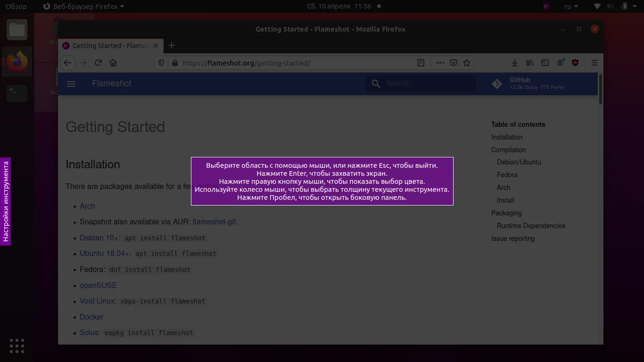The width and height of the screenshot is (644, 362).
Task: Launch Terminal from the dock
Action: (x=17, y=93)
